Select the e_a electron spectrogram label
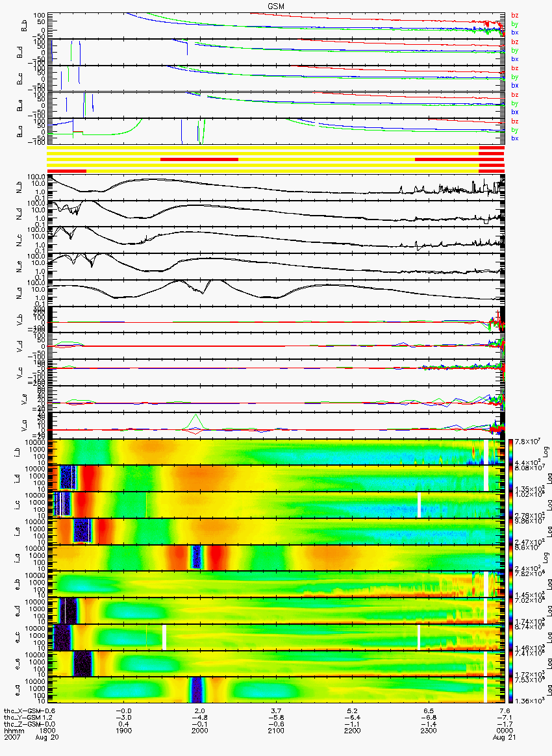The image size is (552, 756). click(x=18, y=689)
